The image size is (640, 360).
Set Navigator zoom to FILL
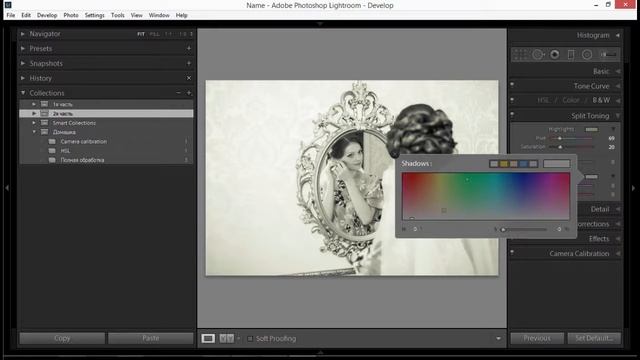[x=155, y=34]
